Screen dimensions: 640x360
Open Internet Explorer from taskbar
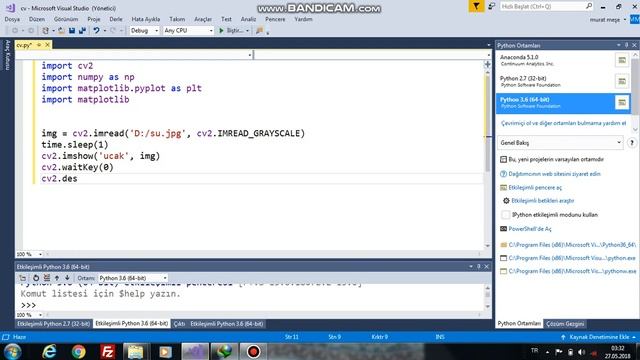(49, 351)
